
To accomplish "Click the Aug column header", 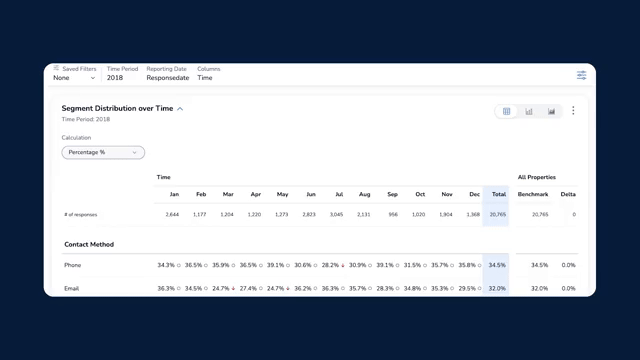I will [x=364, y=194].
